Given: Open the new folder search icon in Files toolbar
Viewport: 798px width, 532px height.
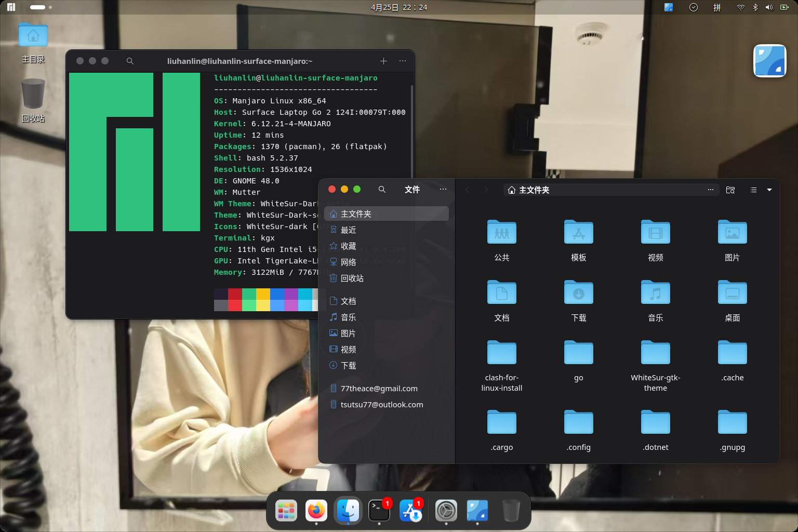Looking at the screenshot, I should coord(730,190).
